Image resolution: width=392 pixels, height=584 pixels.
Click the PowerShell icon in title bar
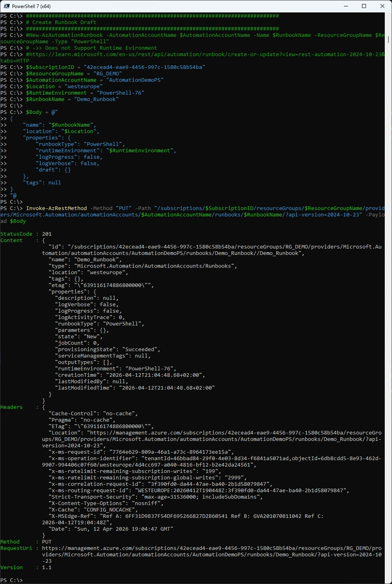(x=6, y=6)
